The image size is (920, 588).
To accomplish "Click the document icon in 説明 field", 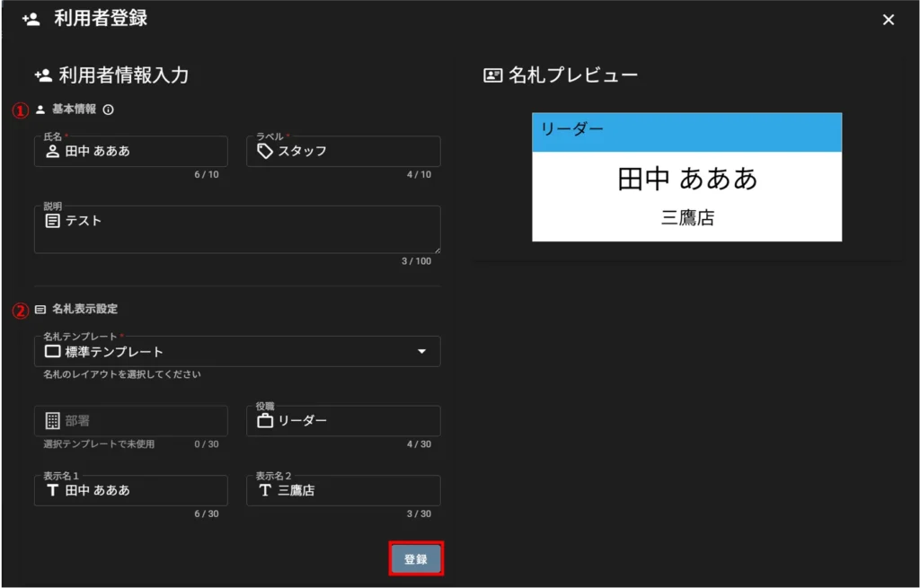I will (x=53, y=221).
